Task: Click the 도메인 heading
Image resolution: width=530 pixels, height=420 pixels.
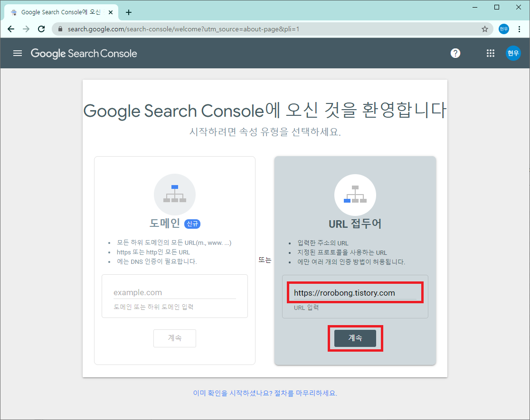Action: click(x=165, y=224)
